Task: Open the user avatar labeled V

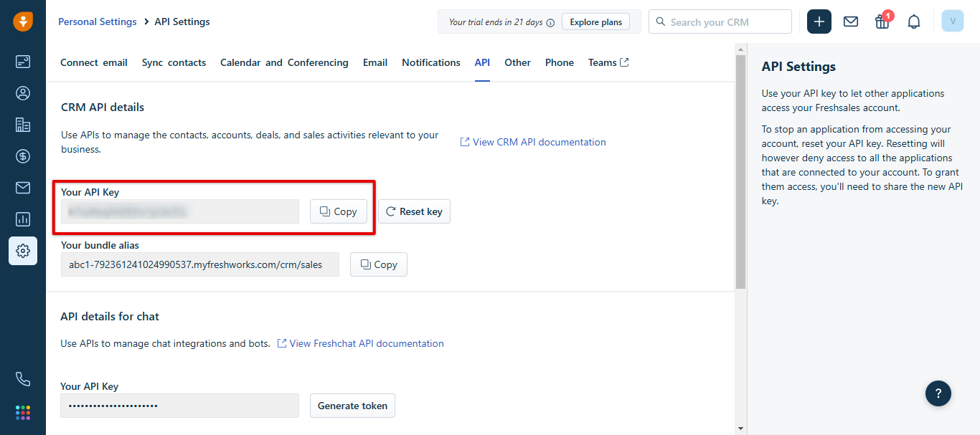Action: tap(953, 21)
